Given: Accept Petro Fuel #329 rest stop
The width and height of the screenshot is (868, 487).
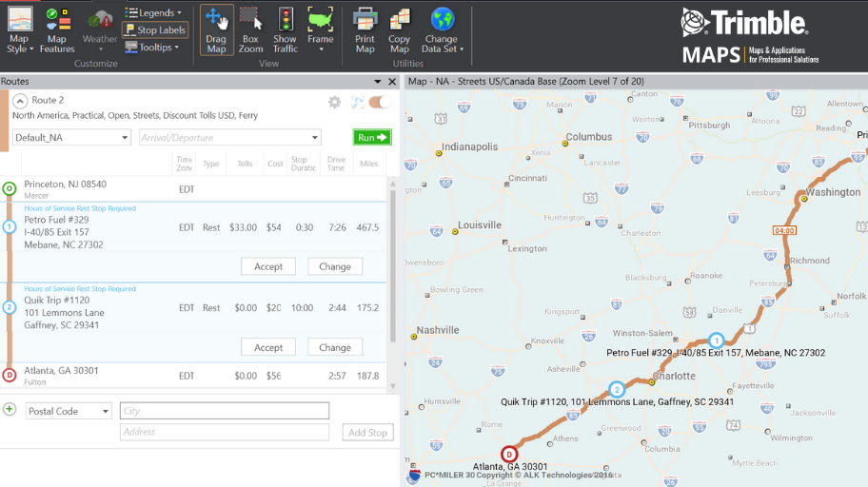Looking at the screenshot, I should 268,266.
